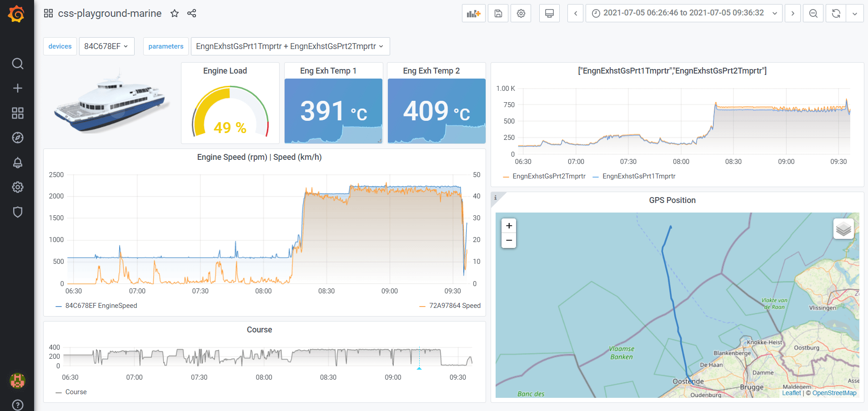This screenshot has width=868, height=411.
Task: Toggle the Course series visibility
Action: click(x=76, y=391)
